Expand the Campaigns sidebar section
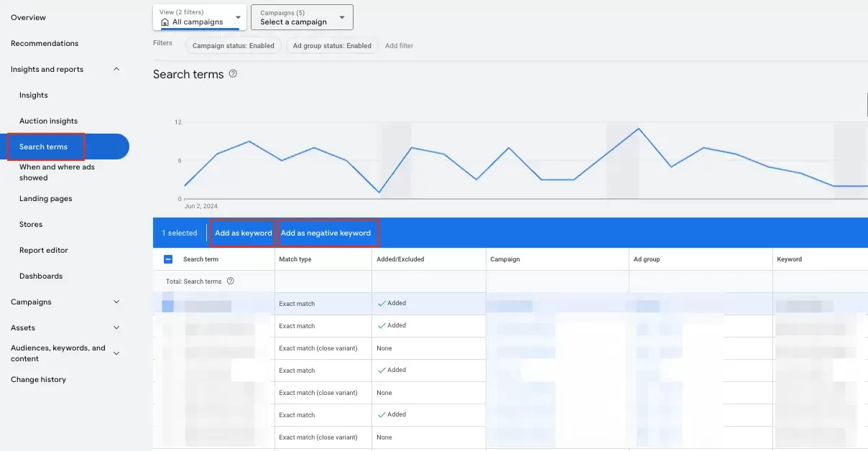868x451 pixels. (x=116, y=302)
